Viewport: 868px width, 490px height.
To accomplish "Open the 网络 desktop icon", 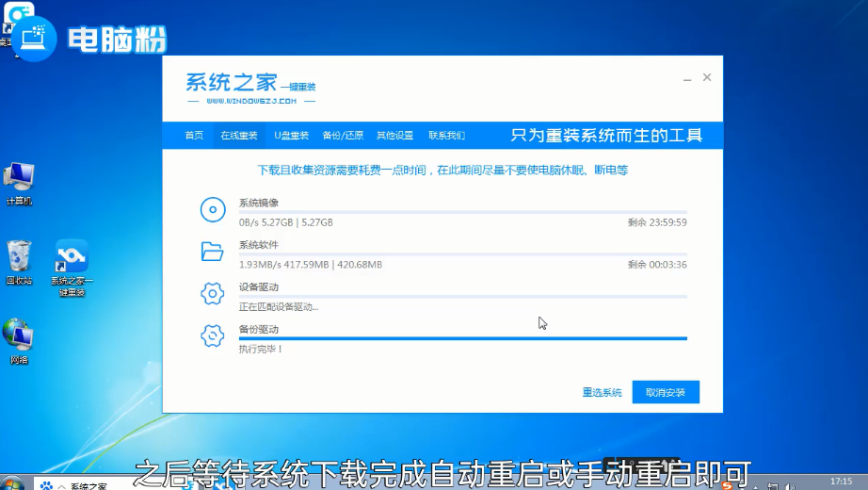I will click(18, 341).
